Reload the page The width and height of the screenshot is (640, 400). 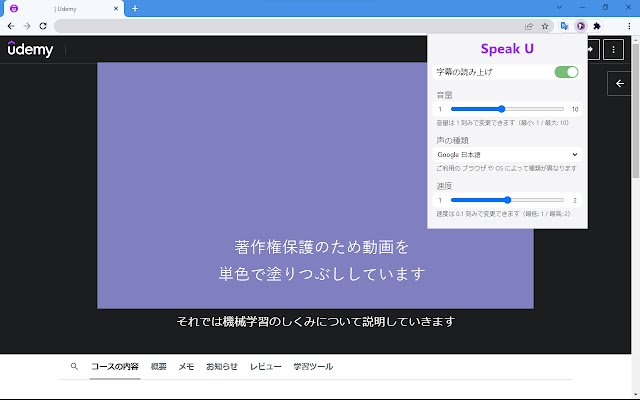point(43,26)
